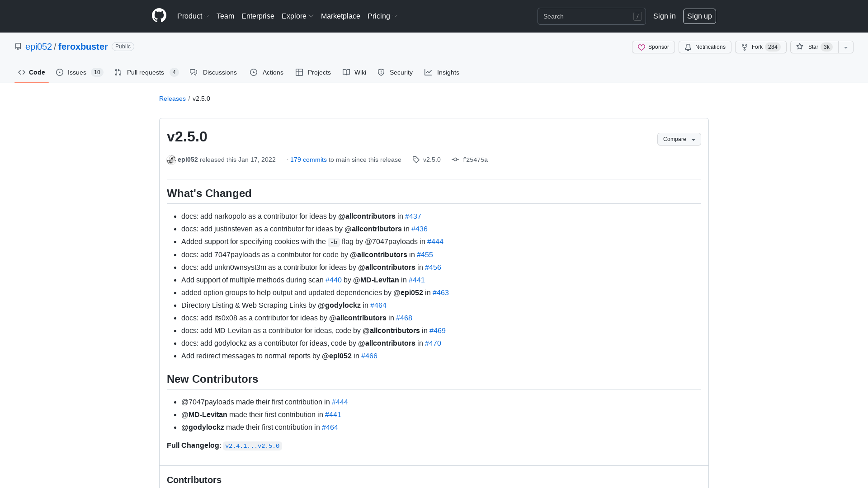Viewport: 868px width, 488px height.
Task: Open the repository book icon
Action: (18, 47)
